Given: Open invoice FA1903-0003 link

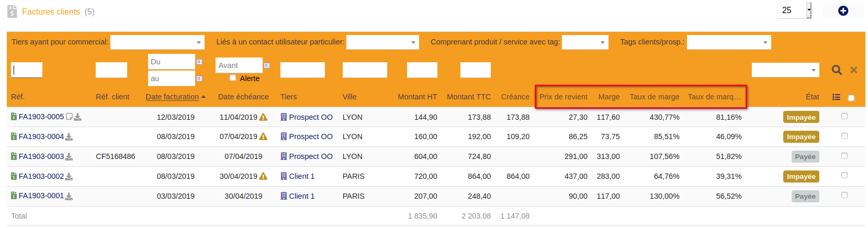Looking at the screenshot, I should tap(41, 156).
